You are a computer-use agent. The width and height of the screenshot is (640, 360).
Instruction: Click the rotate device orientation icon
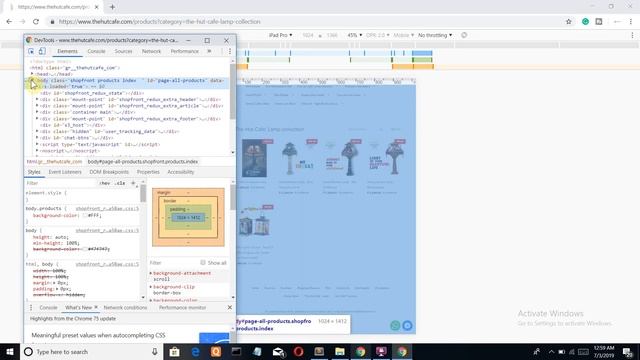pyautogui.click(x=464, y=35)
